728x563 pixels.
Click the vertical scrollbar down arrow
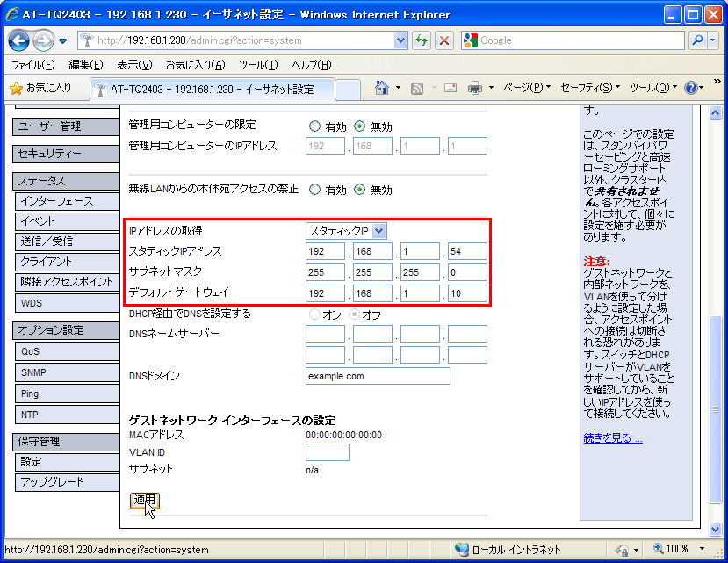pyautogui.click(x=715, y=529)
